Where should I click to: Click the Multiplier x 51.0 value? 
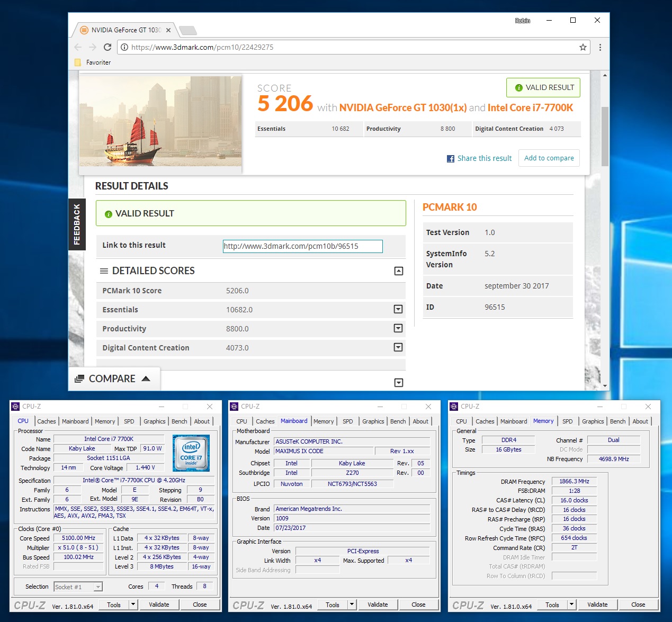pos(78,547)
